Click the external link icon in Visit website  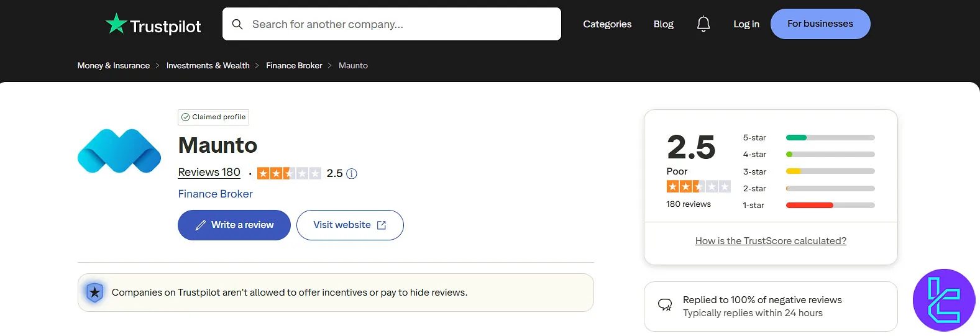(382, 225)
